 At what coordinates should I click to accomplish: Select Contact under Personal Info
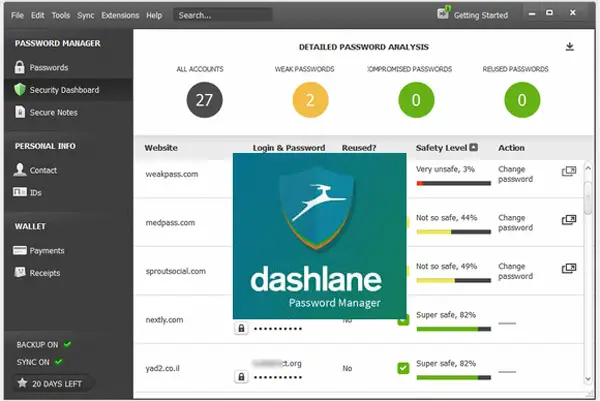coord(43,170)
